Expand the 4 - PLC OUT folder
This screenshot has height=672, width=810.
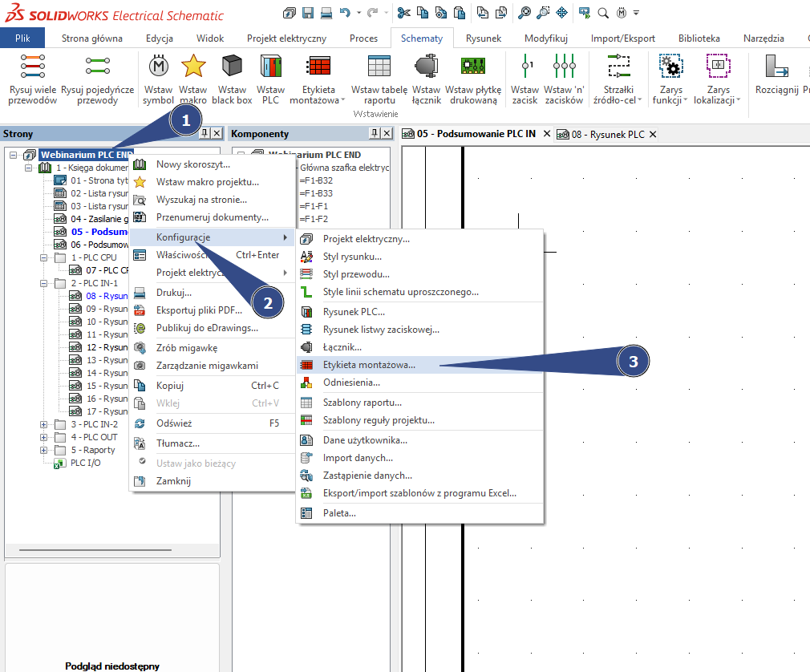point(44,437)
